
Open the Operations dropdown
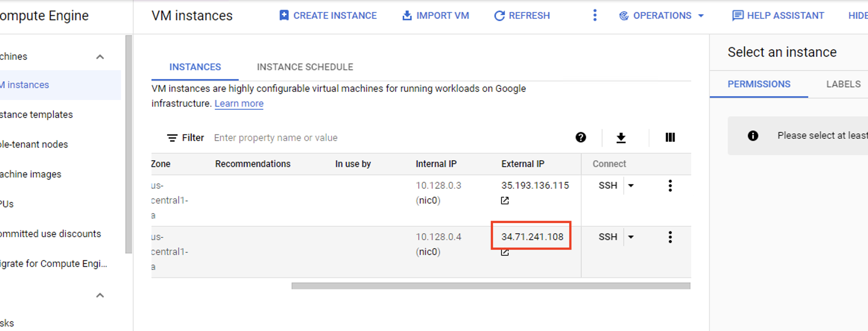(661, 16)
